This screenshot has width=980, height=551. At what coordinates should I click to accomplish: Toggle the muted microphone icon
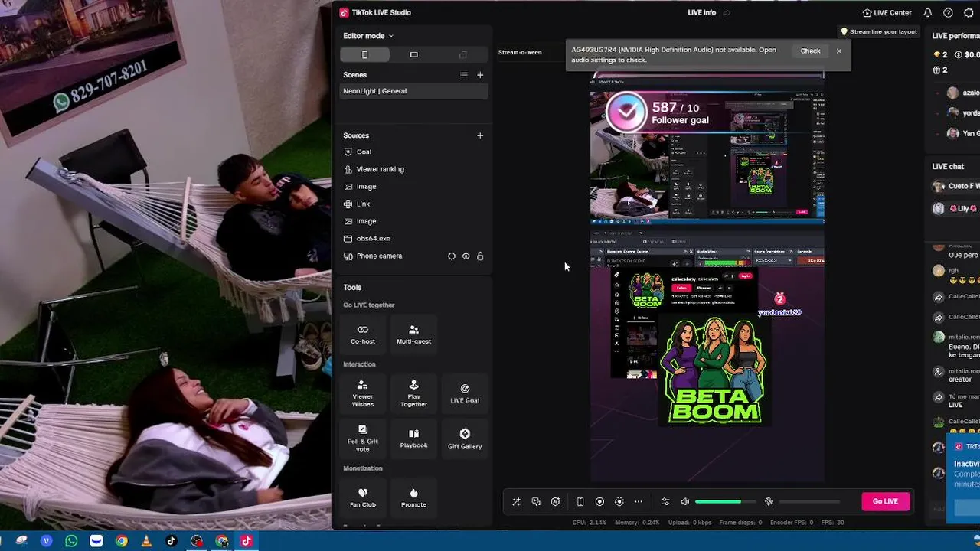pyautogui.click(x=769, y=502)
